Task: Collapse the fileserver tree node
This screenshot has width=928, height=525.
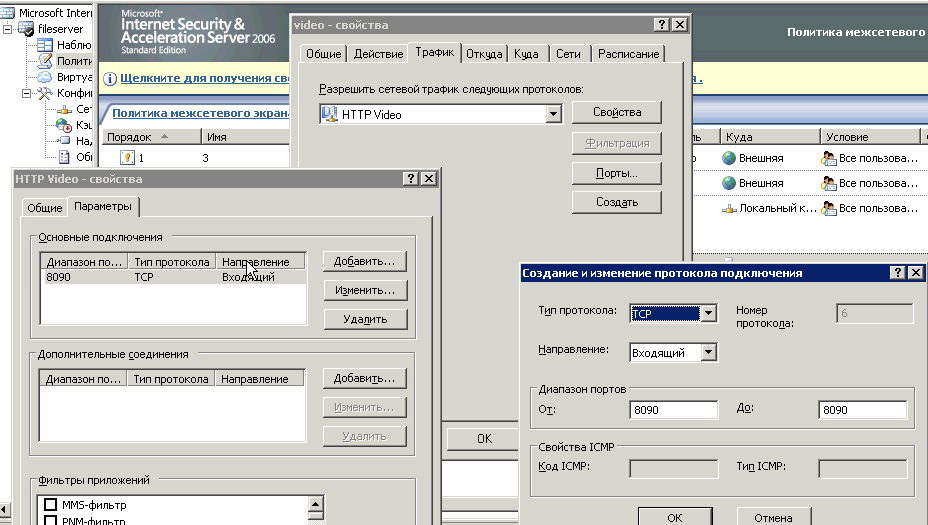Action: (8, 28)
